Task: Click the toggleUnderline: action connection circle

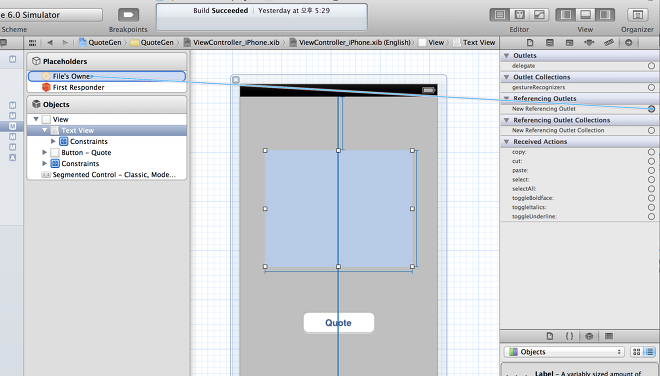Action: pyautogui.click(x=651, y=216)
